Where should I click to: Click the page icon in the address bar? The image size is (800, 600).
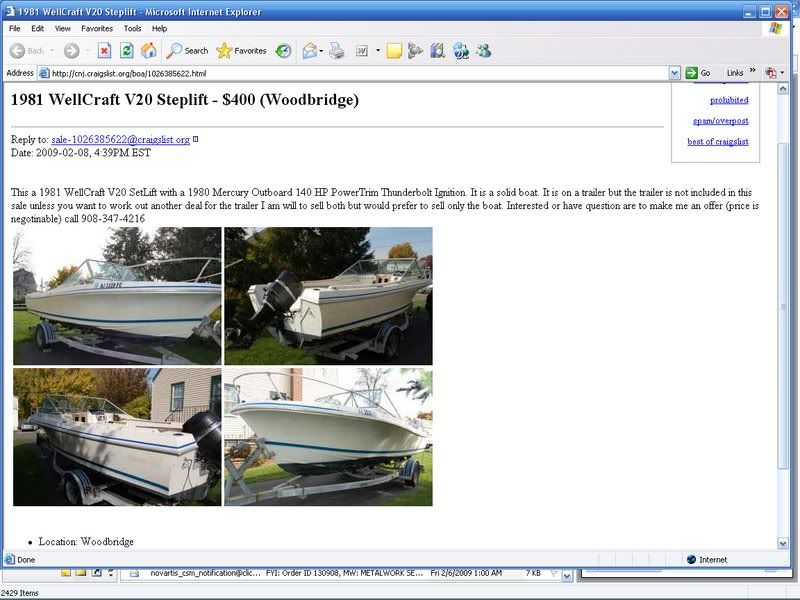pos(44,73)
